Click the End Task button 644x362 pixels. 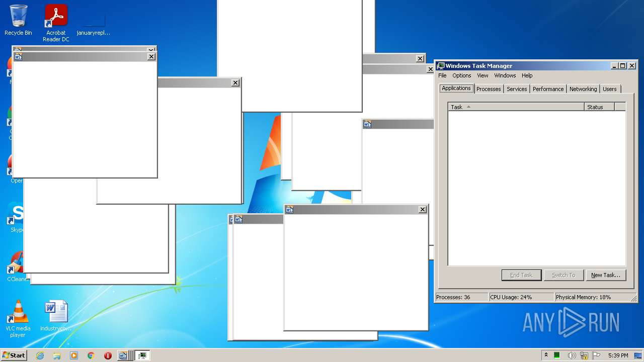coord(521,275)
